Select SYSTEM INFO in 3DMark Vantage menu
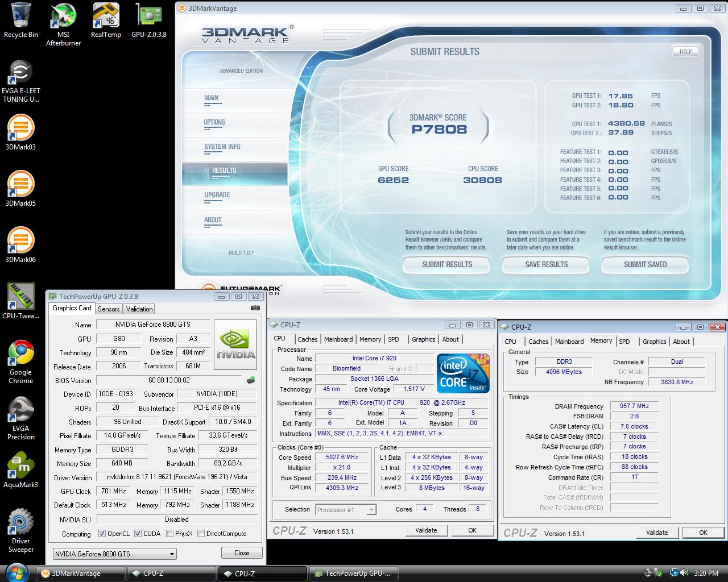The image size is (728, 582). 222,147
